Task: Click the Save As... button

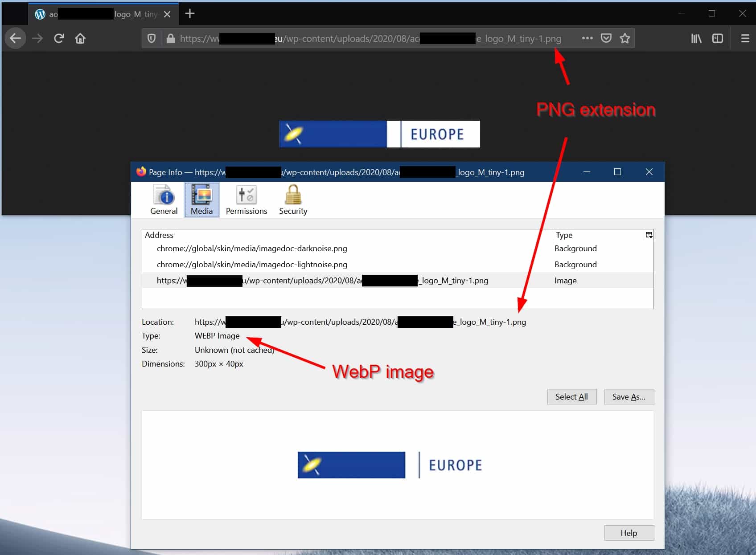Action: [629, 397]
